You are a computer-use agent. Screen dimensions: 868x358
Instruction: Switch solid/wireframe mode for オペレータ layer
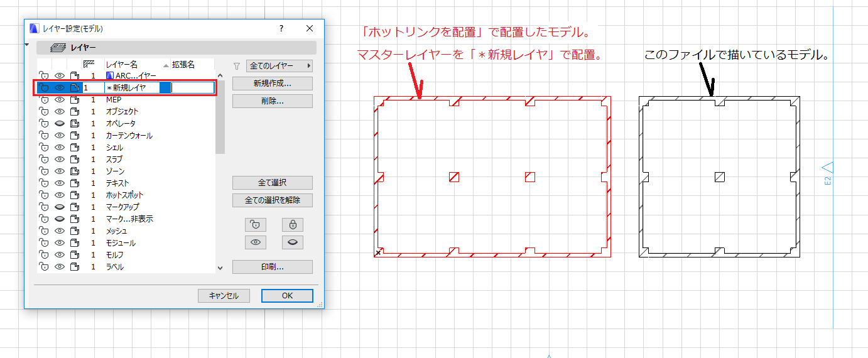pos(75,124)
